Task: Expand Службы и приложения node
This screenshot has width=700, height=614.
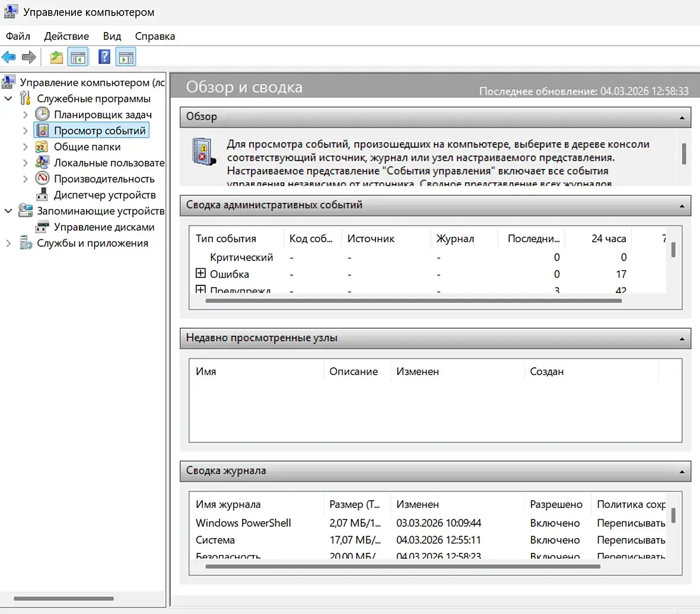Action: tap(8, 243)
